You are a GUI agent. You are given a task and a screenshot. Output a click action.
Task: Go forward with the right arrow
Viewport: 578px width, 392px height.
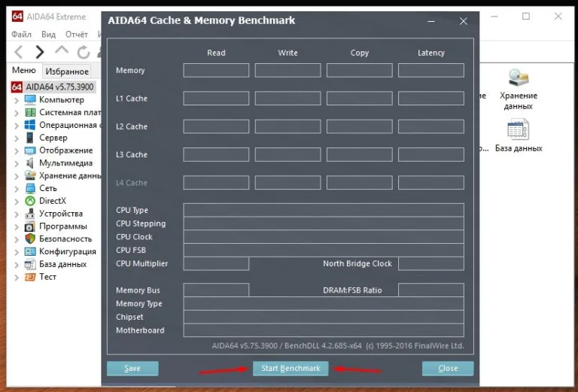coord(40,52)
